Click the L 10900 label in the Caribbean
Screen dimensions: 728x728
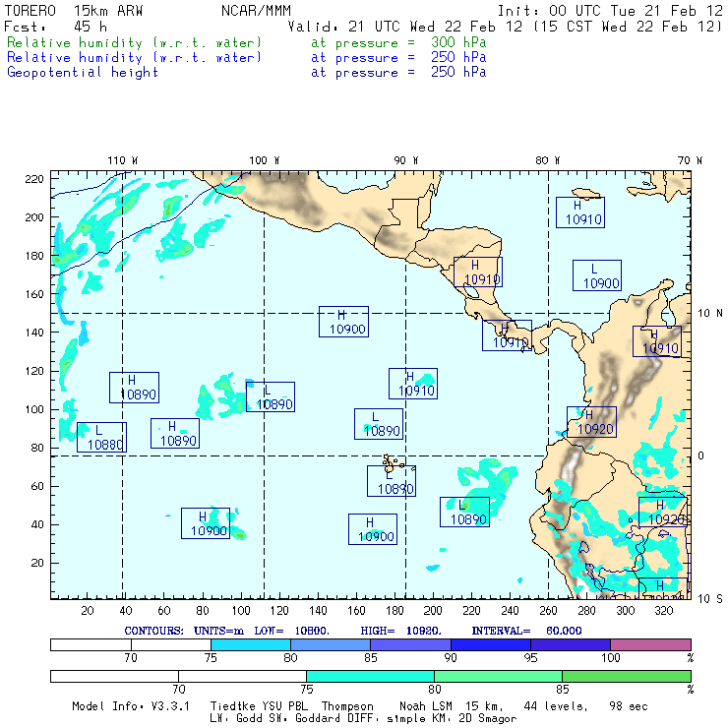tap(598, 275)
